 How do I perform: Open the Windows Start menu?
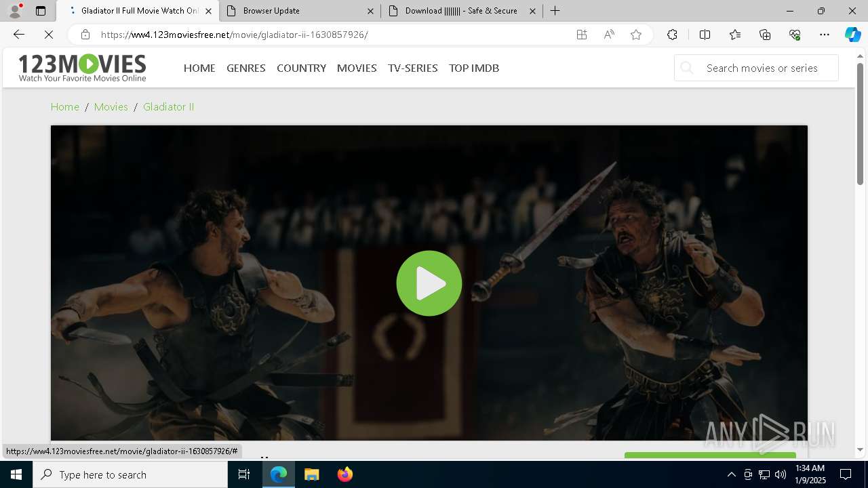click(16, 474)
